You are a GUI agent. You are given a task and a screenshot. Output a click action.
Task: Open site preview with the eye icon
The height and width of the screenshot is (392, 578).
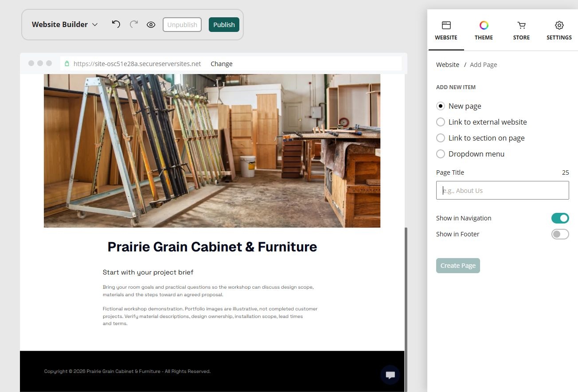coord(151,25)
